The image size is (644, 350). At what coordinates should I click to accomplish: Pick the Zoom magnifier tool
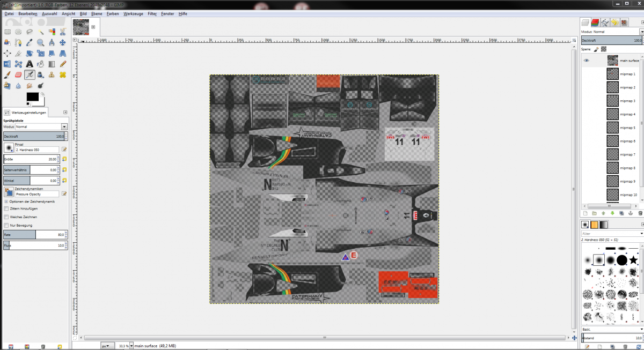40,42
